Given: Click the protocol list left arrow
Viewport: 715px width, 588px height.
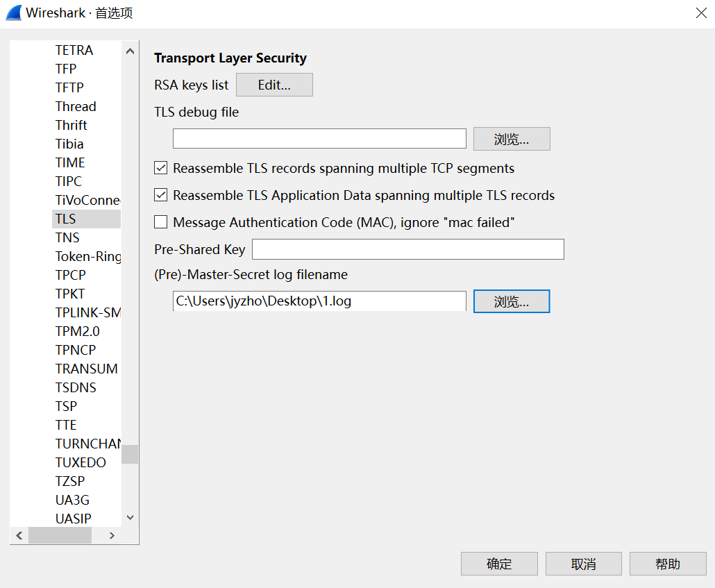Looking at the screenshot, I should click(x=19, y=535).
